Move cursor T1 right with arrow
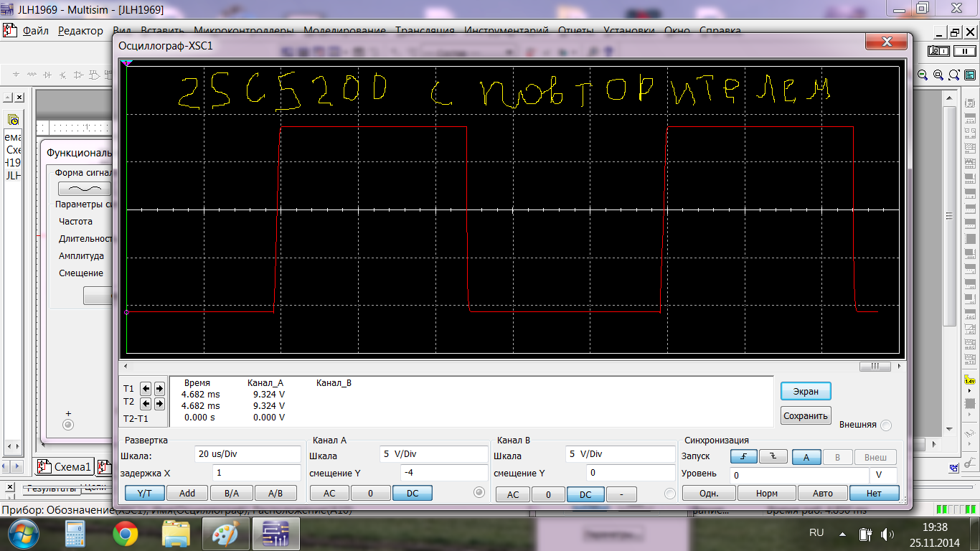The image size is (980, 551). 159,388
